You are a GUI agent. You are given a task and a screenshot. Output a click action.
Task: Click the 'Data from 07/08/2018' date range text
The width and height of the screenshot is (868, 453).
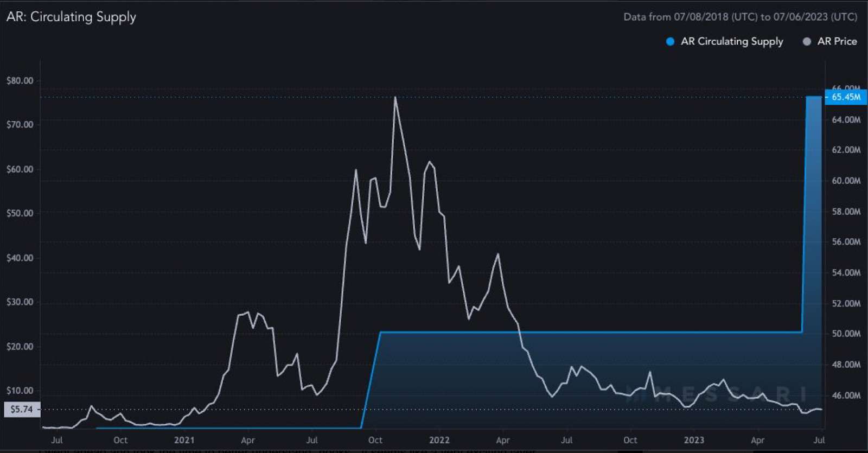741,17
